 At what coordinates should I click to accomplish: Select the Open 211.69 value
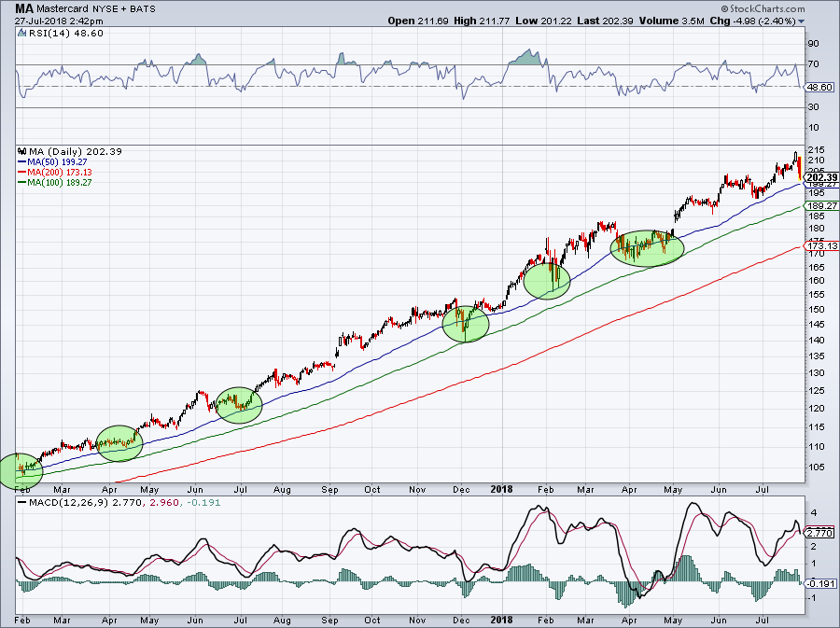[418, 21]
